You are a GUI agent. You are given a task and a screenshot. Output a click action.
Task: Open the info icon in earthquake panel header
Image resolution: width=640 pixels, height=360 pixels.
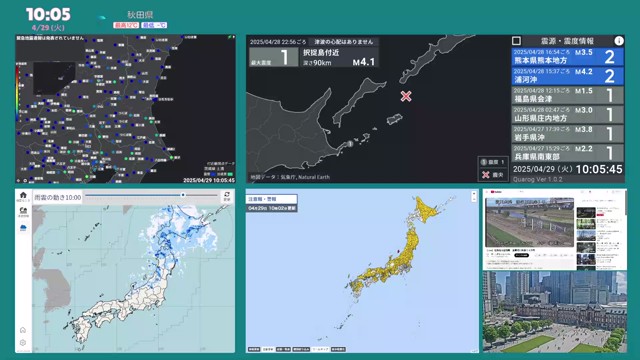tap(619, 41)
